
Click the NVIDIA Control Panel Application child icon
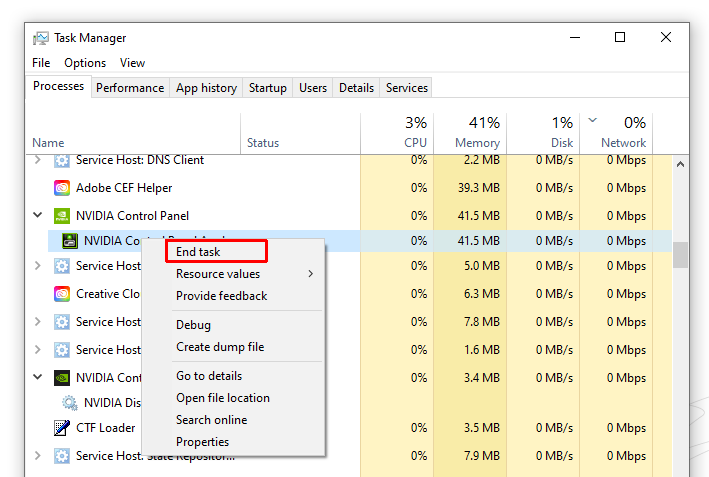(70, 241)
